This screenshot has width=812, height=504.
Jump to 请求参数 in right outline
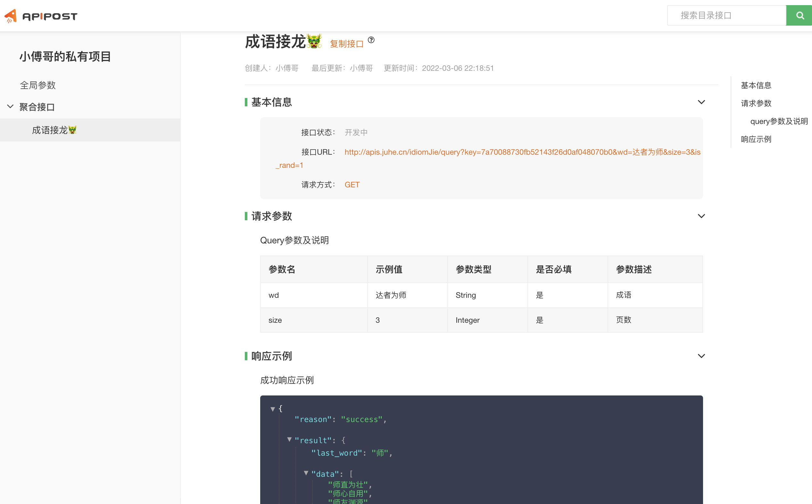pos(756,103)
